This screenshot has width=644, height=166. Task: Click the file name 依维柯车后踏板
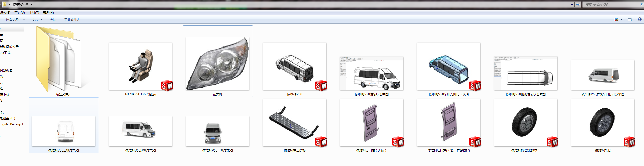pyautogui.click(x=294, y=151)
